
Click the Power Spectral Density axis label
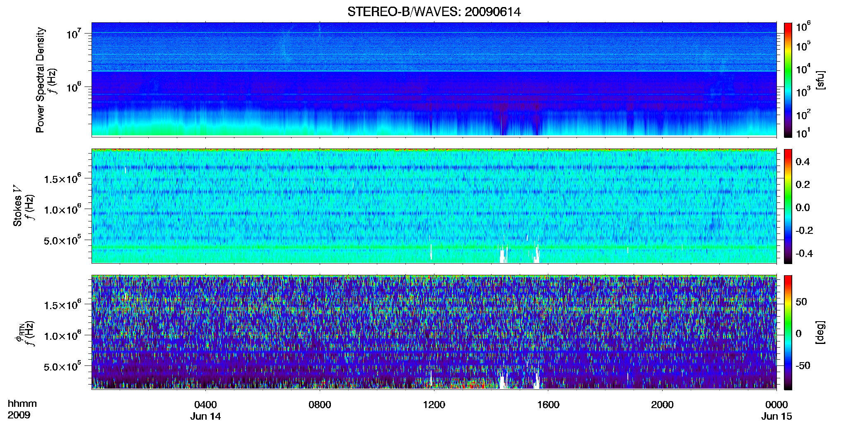(x=40, y=80)
